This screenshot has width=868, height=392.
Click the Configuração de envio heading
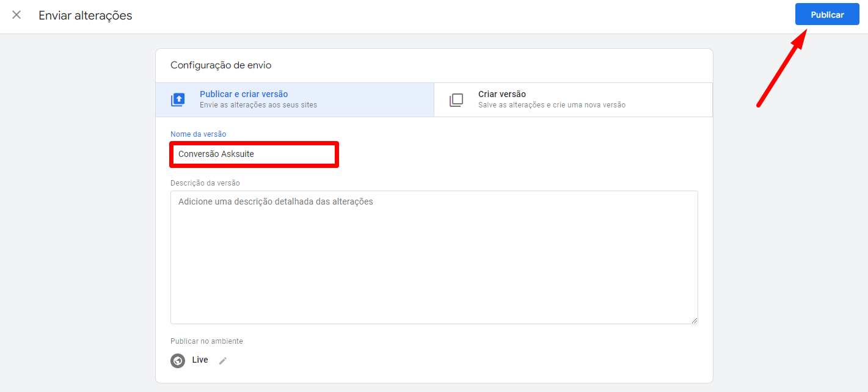(221, 65)
